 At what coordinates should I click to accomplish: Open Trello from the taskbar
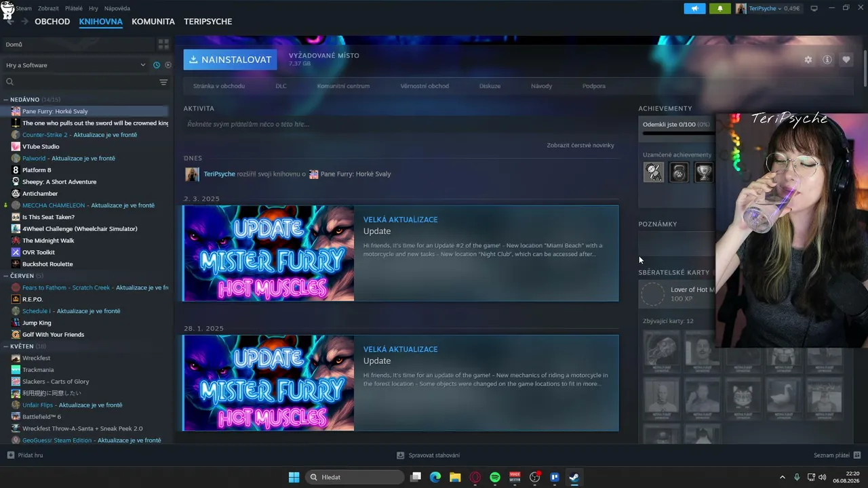tap(554, 477)
